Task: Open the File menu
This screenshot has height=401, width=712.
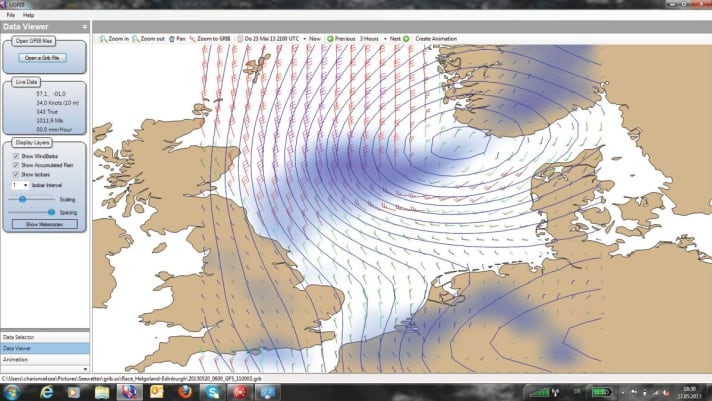Action: [x=10, y=15]
